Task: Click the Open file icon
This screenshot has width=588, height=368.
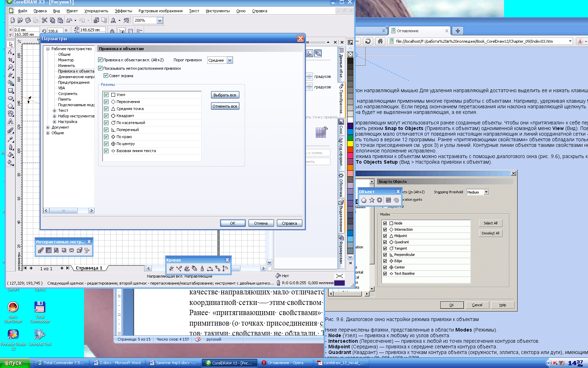Action: pos(20,20)
